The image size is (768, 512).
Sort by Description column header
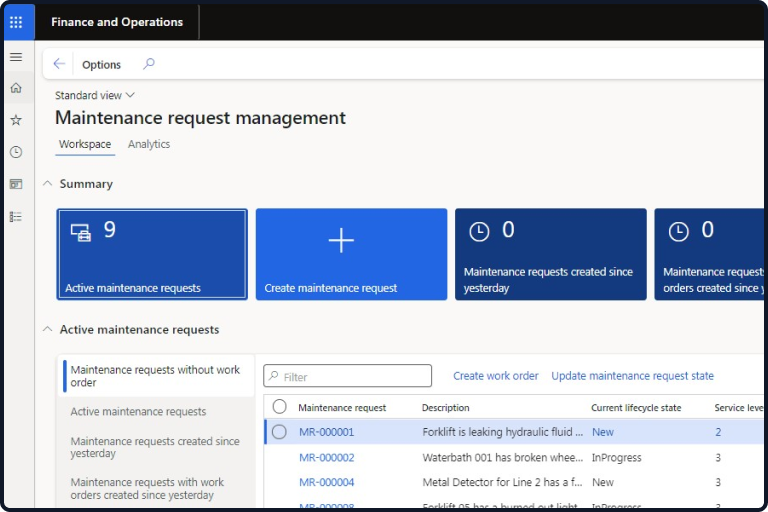tap(445, 408)
